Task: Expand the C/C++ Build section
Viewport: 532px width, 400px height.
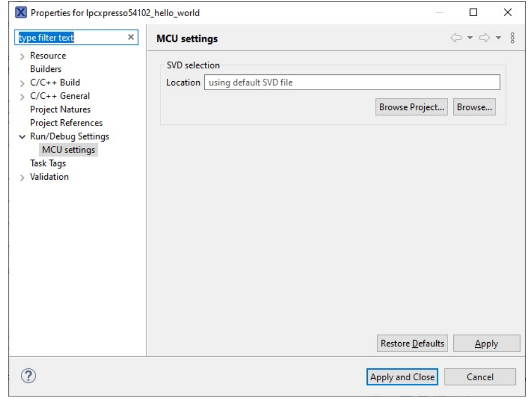Action: [x=22, y=82]
